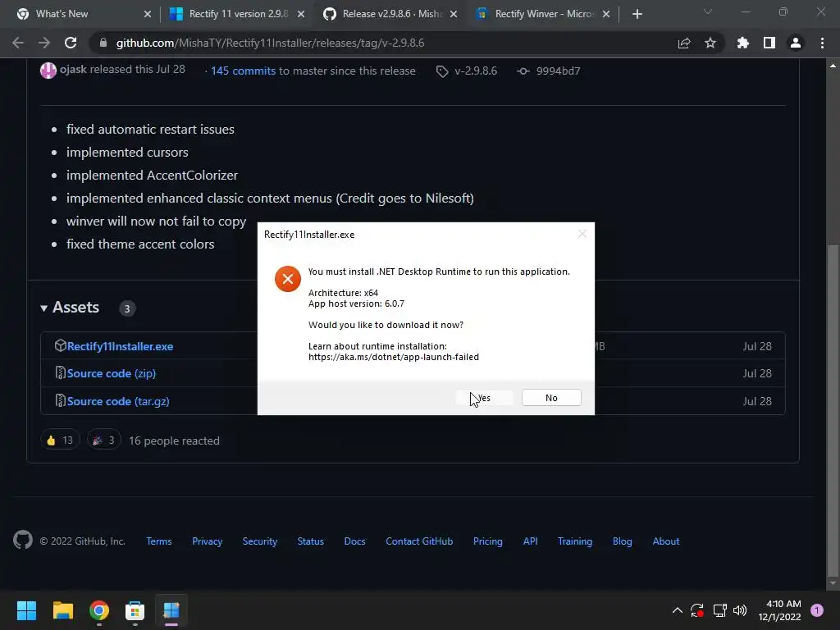The width and height of the screenshot is (840, 630).
Task: Open network tray icon
Action: (719, 610)
